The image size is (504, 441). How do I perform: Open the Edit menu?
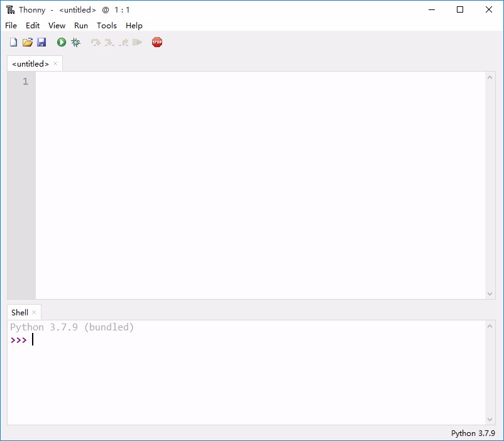33,25
